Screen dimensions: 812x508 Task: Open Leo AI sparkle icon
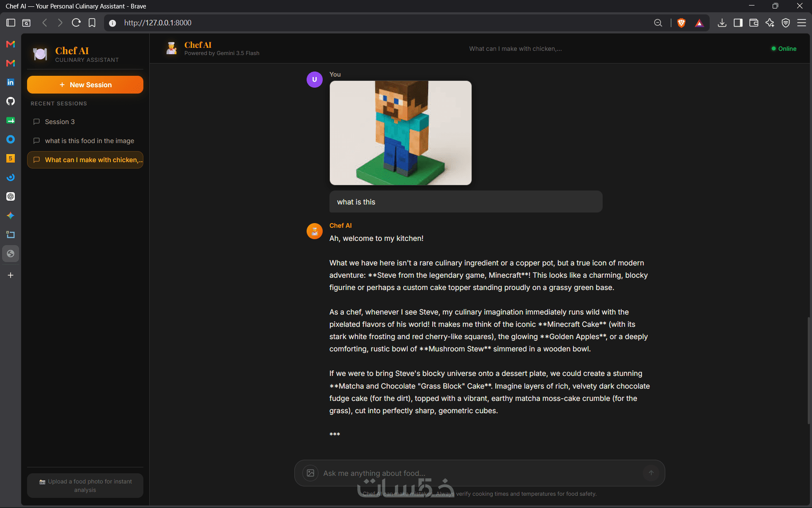770,23
